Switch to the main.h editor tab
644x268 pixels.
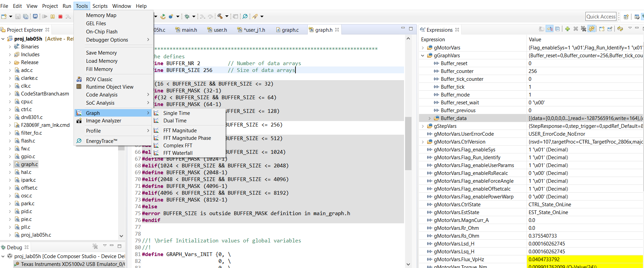(189, 30)
